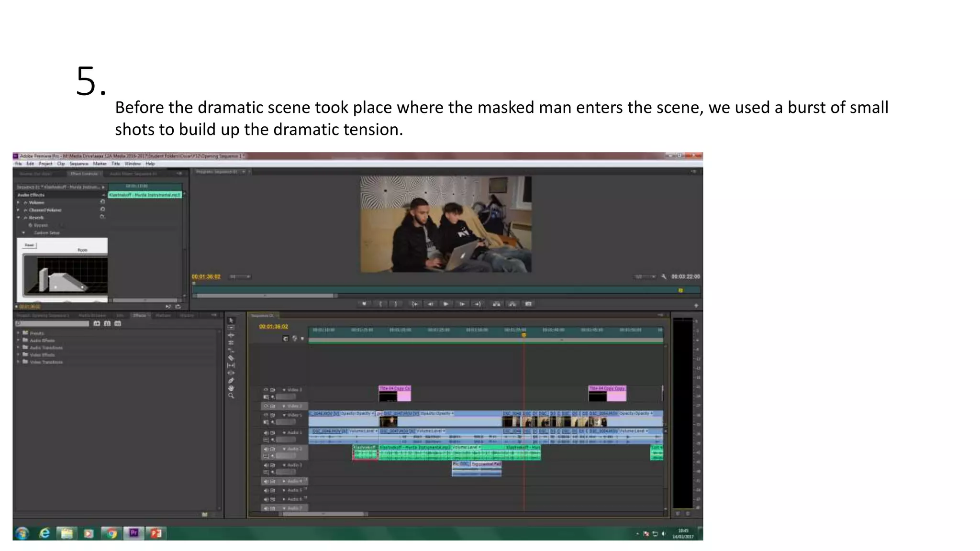Image resolution: width=980 pixels, height=551 pixels.
Task: Select the Zoom magnifier tool
Action: [x=231, y=396]
